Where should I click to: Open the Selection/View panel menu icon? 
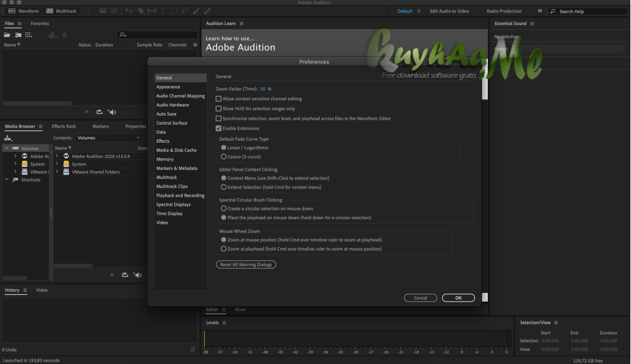pos(556,323)
